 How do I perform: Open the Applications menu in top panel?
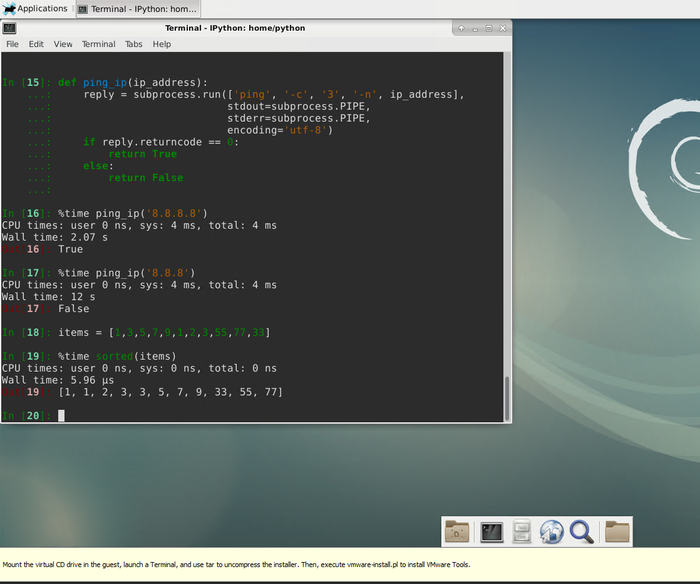(35, 9)
